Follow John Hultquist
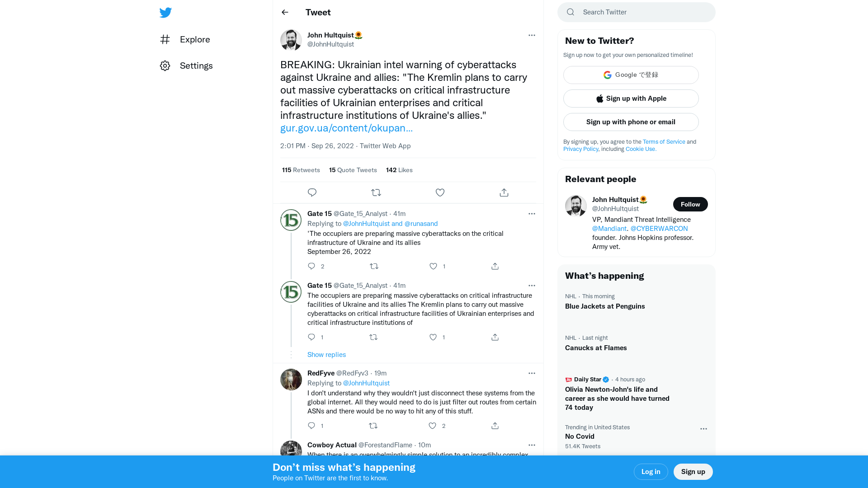 [690, 204]
